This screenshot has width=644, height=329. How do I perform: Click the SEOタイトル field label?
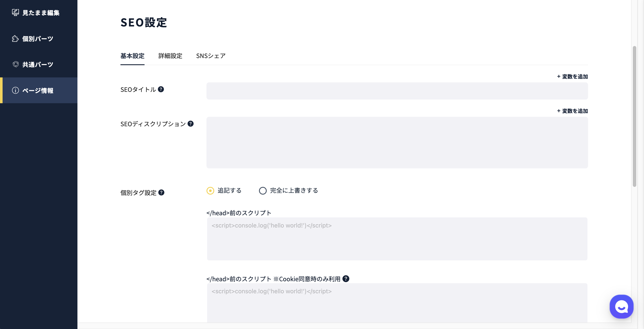(x=138, y=89)
